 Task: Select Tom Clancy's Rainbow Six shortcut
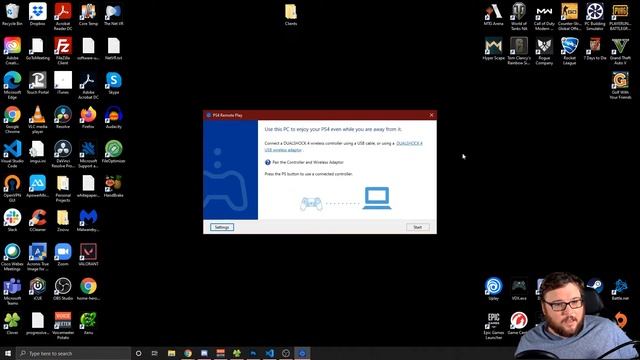pyautogui.click(x=518, y=51)
